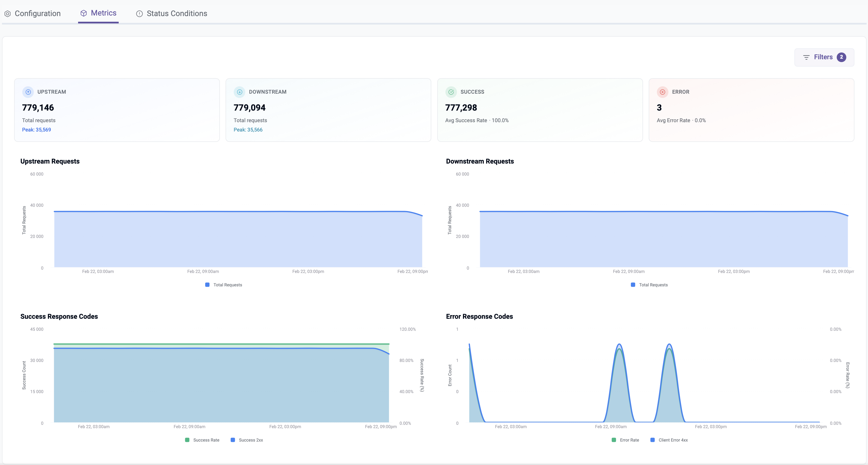
Task: Click the Status Conditions alert icon
Action: click(x=139, y=14)
